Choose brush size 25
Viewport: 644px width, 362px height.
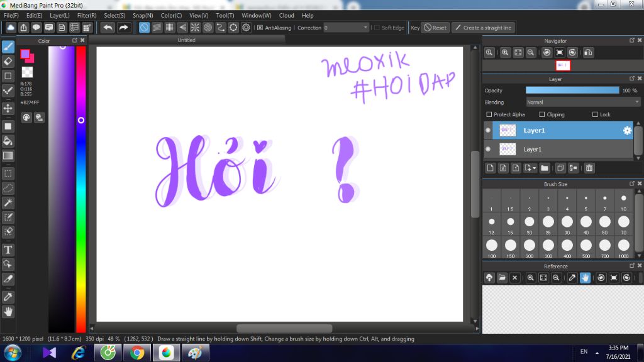pos(548,224)
